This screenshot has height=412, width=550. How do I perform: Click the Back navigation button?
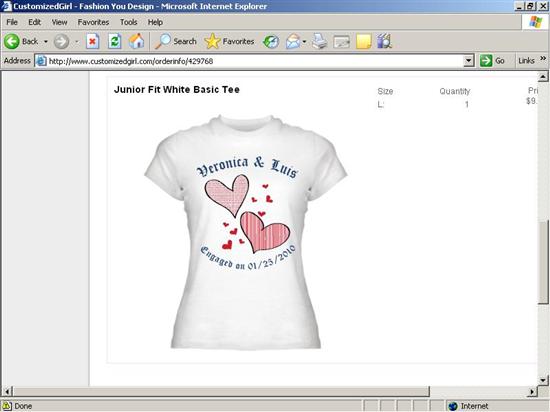(x=21, y=41)
